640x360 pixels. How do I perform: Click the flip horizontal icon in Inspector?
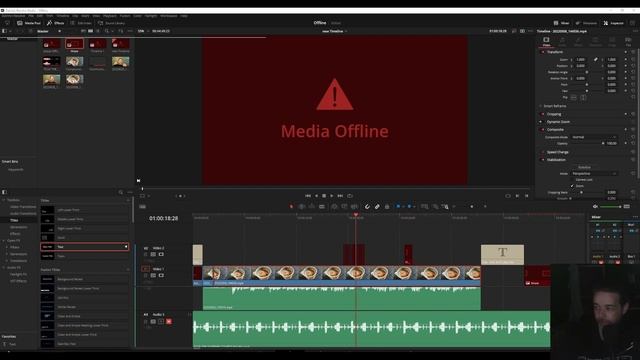point(573,98)
